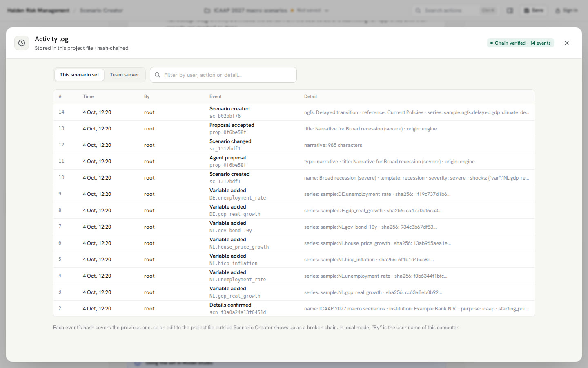Screen dimensions: 588x368
Task: Click the Detail column header
Action: (310, 96)
